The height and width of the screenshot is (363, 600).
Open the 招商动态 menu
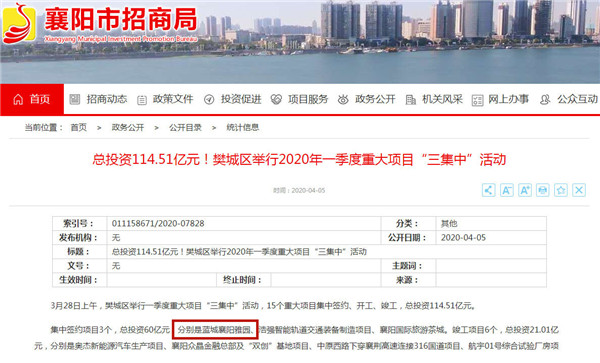coord(98,99)
